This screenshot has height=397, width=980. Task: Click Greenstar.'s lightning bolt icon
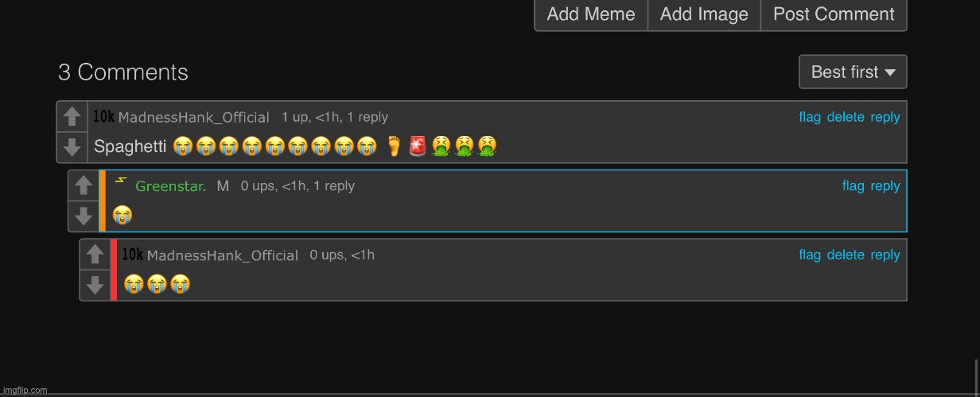click(x=120, y=181)
